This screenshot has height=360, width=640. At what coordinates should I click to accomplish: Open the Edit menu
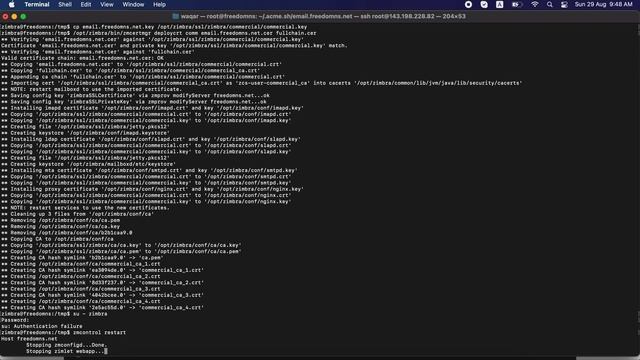86,4
